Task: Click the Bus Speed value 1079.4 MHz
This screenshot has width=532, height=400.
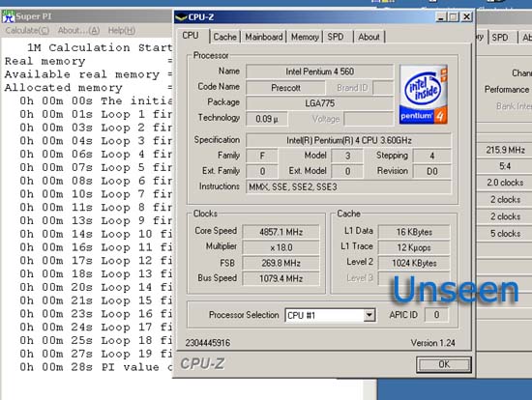Action: click(281, 278)
